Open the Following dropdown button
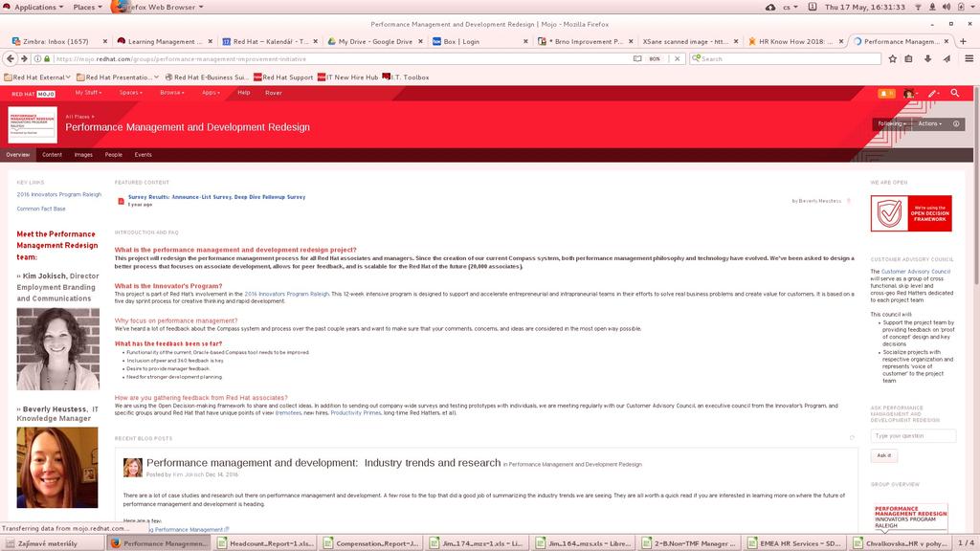The height and width of the screenshot is (551, 980). click(x=891, y=123)
